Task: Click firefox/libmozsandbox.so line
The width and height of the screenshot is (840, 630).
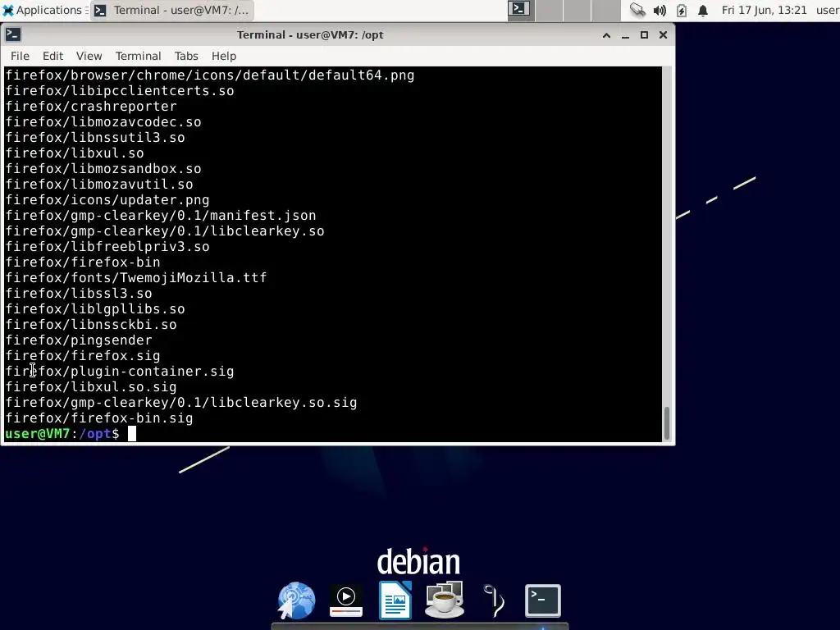Action: point(103,169)
